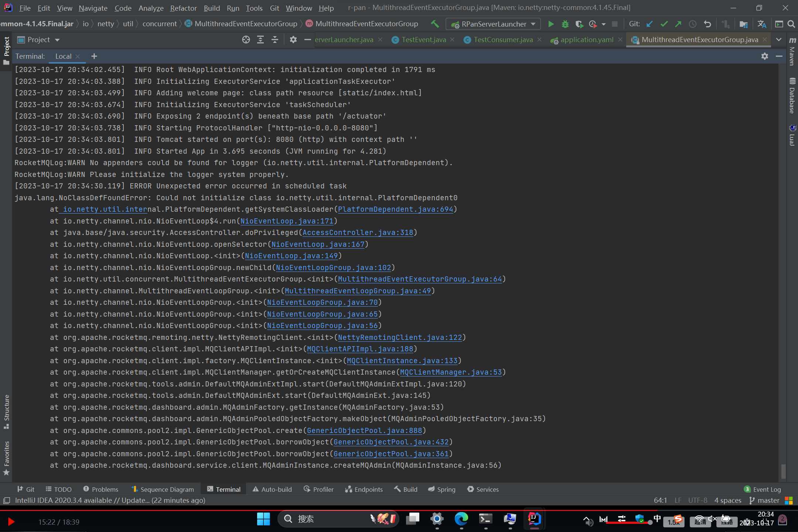
Task: Click Git update project arrow icon
Action: (x=649, y=24)
